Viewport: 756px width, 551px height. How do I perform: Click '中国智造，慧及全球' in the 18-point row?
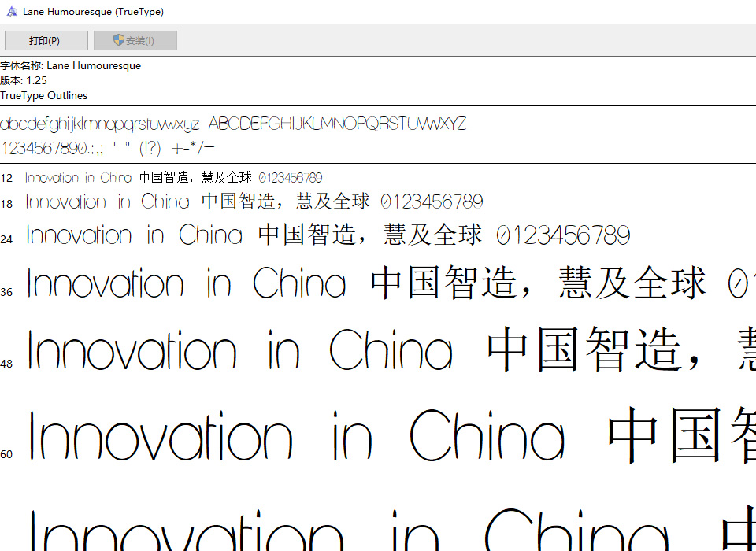286,201
